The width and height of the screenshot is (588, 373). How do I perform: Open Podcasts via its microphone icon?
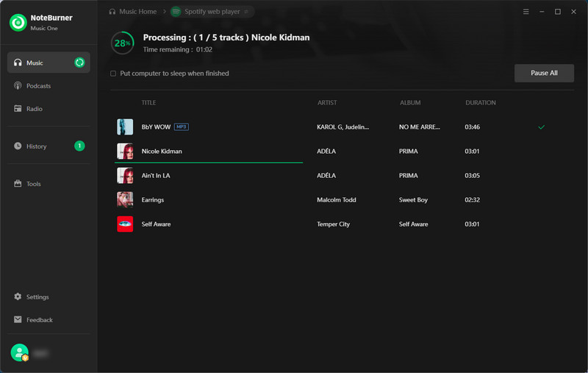[18, 85]
